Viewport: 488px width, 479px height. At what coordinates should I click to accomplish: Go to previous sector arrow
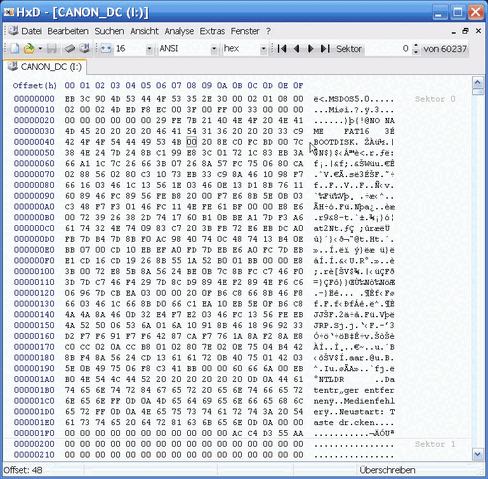296,49
